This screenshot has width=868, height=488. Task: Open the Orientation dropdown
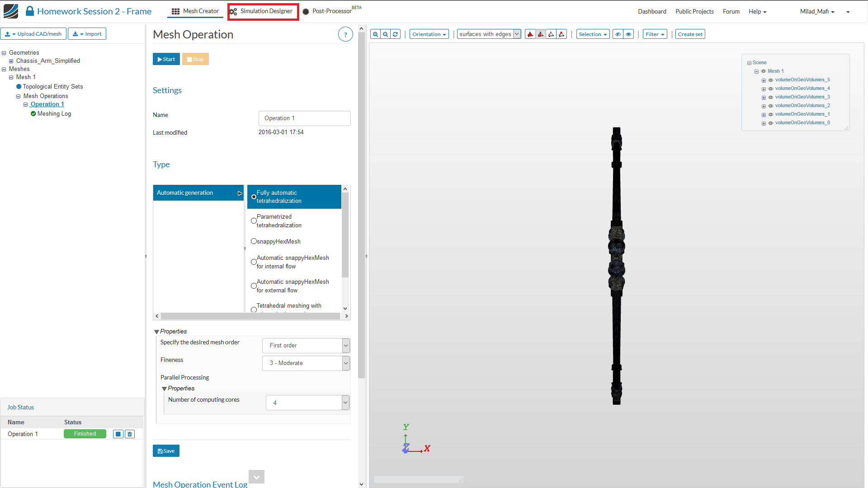pyautogui.click(x=429, y=34)
